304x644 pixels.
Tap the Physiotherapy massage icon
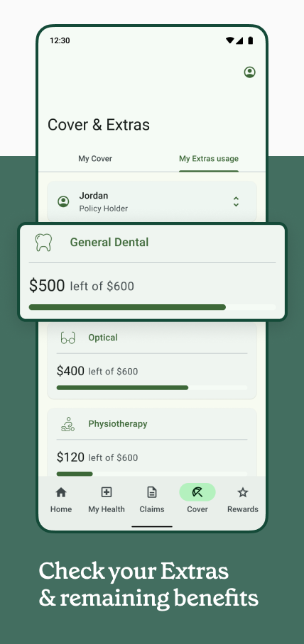click(68, 424)
